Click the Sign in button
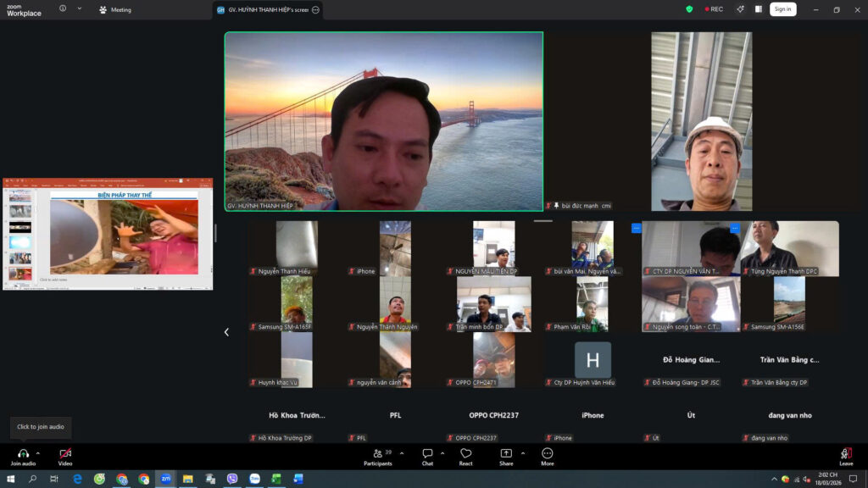Viewport: 868px width, 488px height. point(782,9)
